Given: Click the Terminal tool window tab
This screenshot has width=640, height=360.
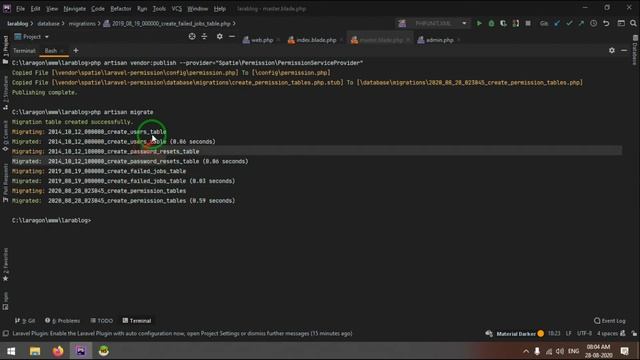Looking at the screenshot, I should tap(137, 321).
